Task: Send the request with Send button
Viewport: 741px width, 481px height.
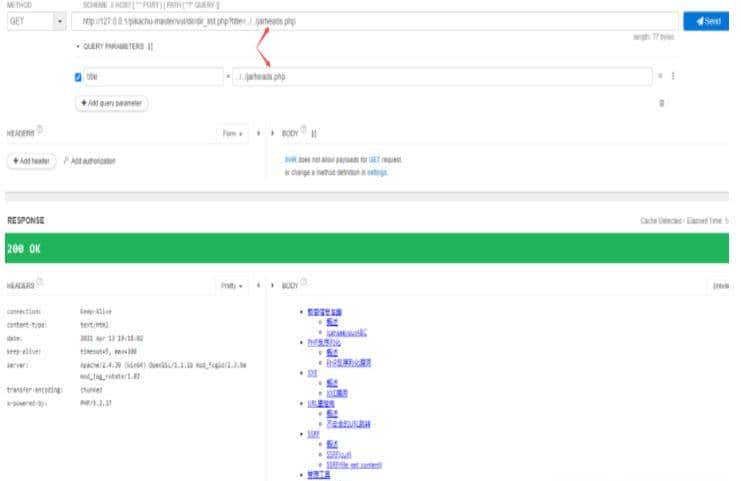Action: (706, 21)
